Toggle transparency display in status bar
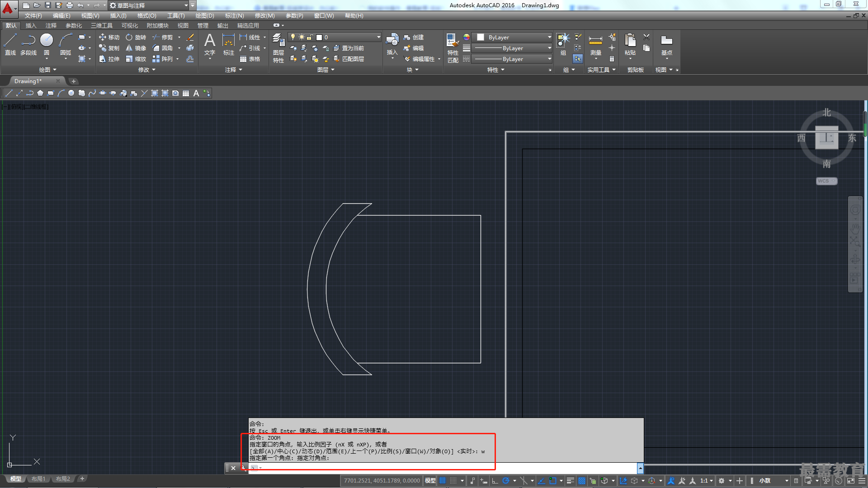Viewport: 868px width, 488px height. click(582, 481)
